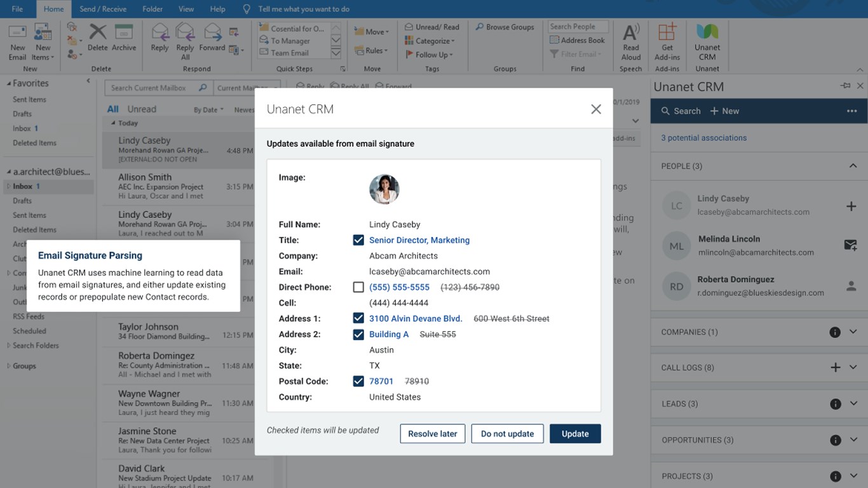The width and height of the screenshot is (868, 488).
Task: Uncheck the Postal Code update checkbox
Action: tap(358, 381)
